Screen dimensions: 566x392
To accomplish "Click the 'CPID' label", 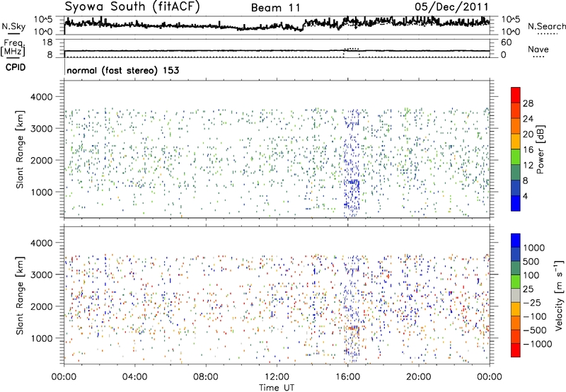I will pyautogui.click(x=16, y=67).
